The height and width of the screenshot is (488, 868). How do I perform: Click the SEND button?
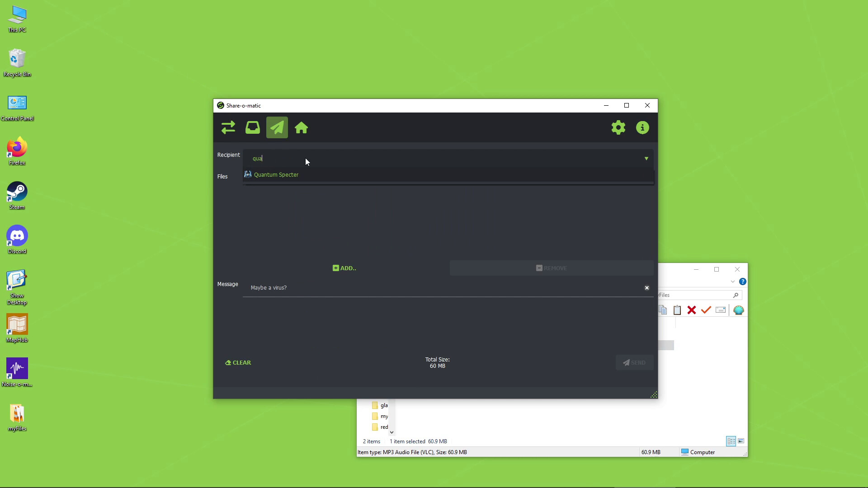point(635,362)
